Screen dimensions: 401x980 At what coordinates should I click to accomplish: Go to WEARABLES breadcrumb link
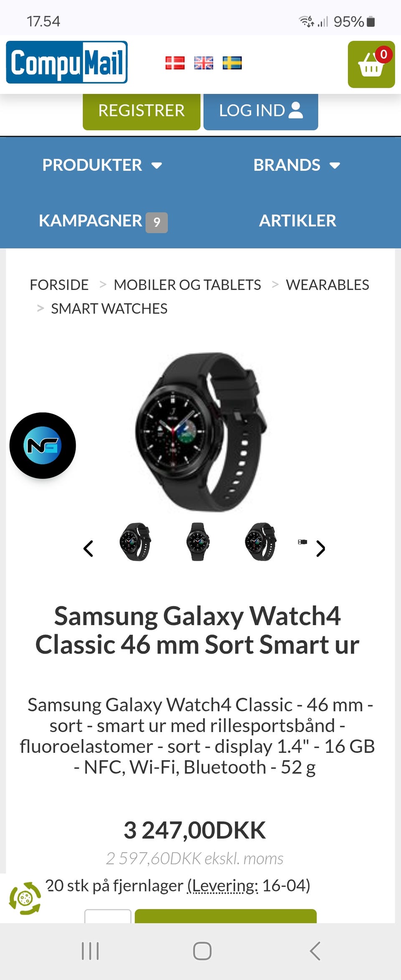(x=327, y=285)
